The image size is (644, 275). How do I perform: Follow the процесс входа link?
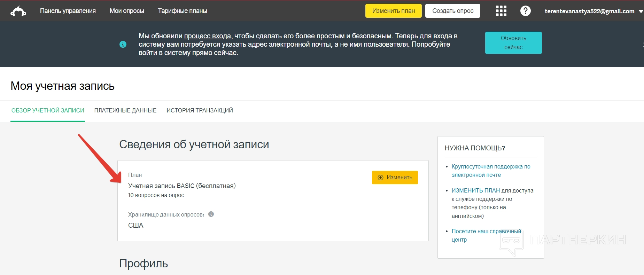click(207, 36)
